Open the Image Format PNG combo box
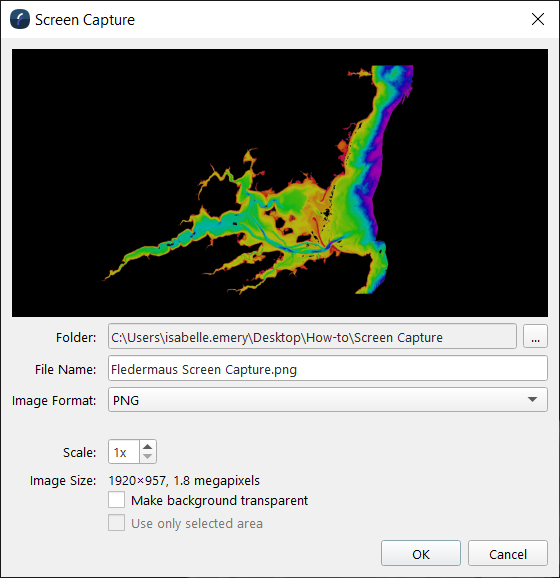The height and width of the screenshot is (578, 560). [328, 400]
